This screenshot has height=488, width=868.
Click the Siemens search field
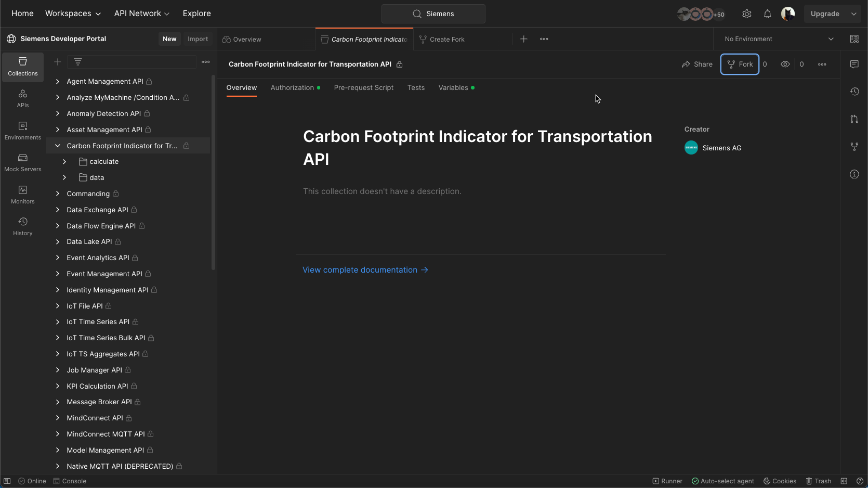(433, 14)
